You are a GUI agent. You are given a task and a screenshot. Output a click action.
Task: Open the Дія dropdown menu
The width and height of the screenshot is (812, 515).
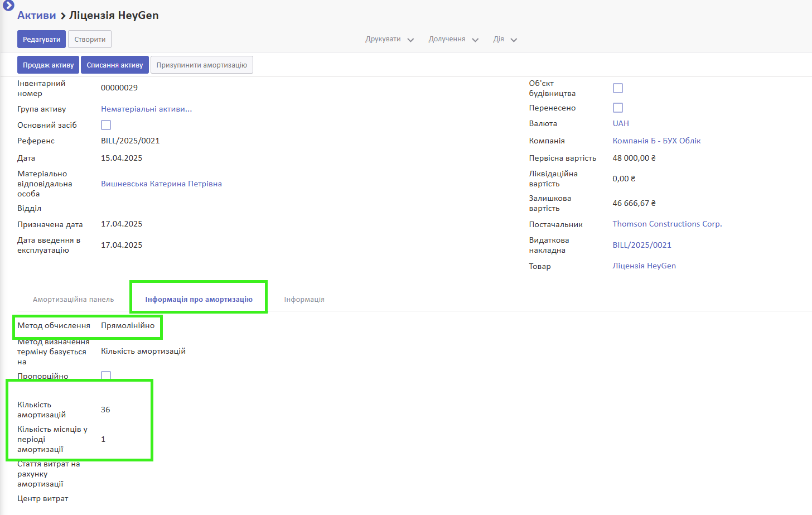pyautogui.click(x=505, y=40)
